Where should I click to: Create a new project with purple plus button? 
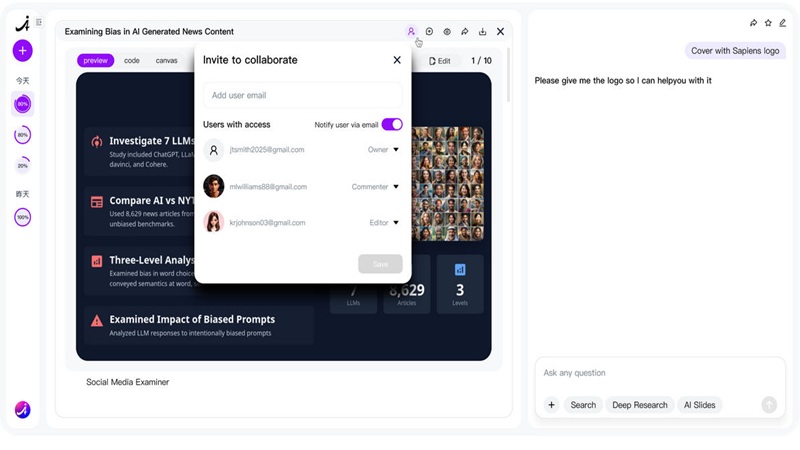pyautogui.click(x=22, y=50)
